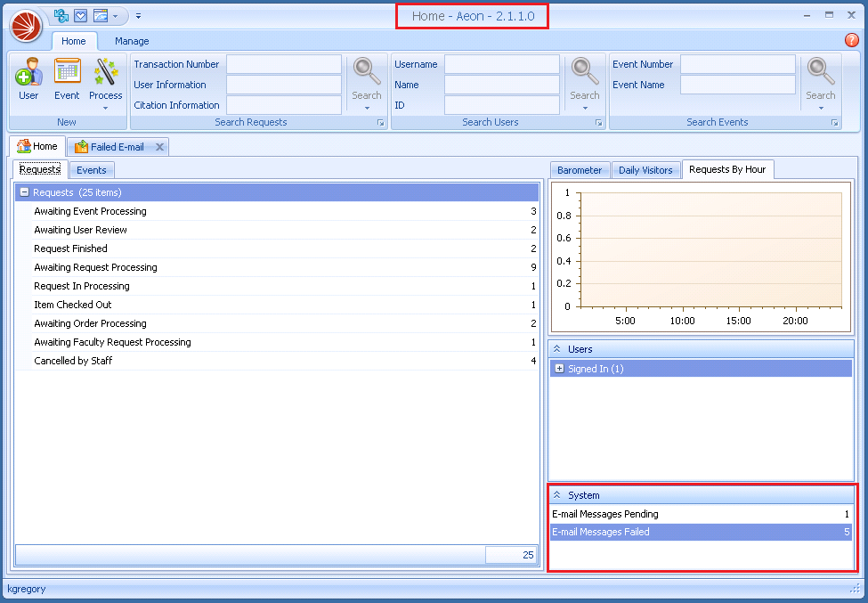The width and height of the screenshot is (868, 603).
Task: Open the Customize Quick Access Toolbar dropdown
Action: (x=139, y=16)
